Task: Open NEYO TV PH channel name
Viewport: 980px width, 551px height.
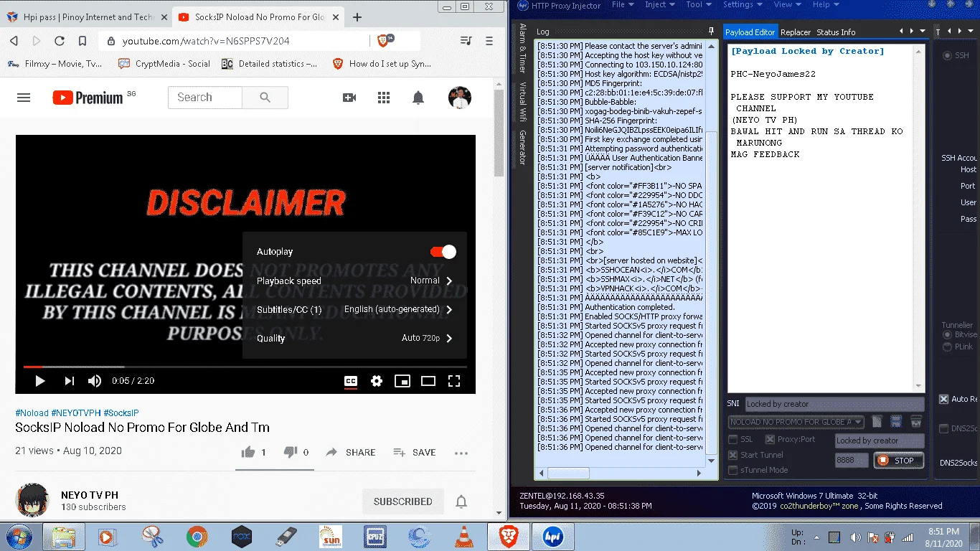Action: pos(90,495)
